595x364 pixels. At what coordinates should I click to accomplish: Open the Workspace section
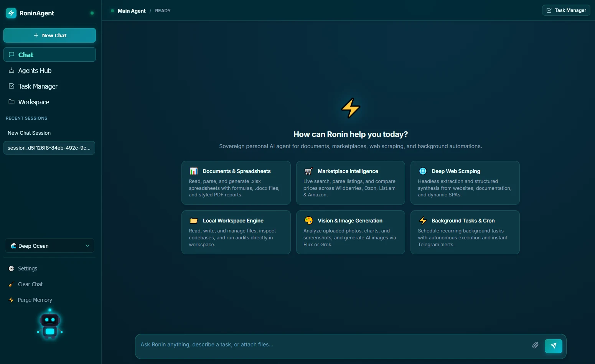pos(49,102)
